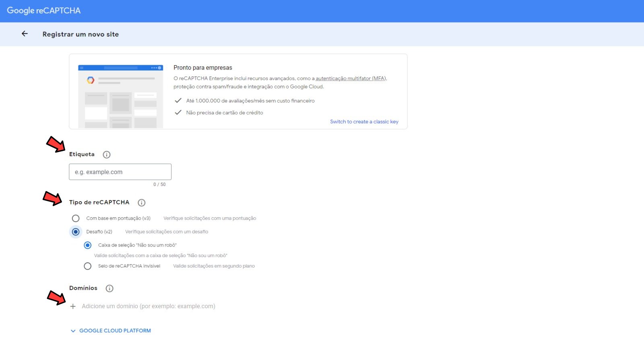Screen dimensions: 644x344
Task: Click the Registrar um novo site heading
Action: click(x=80, y=34)
